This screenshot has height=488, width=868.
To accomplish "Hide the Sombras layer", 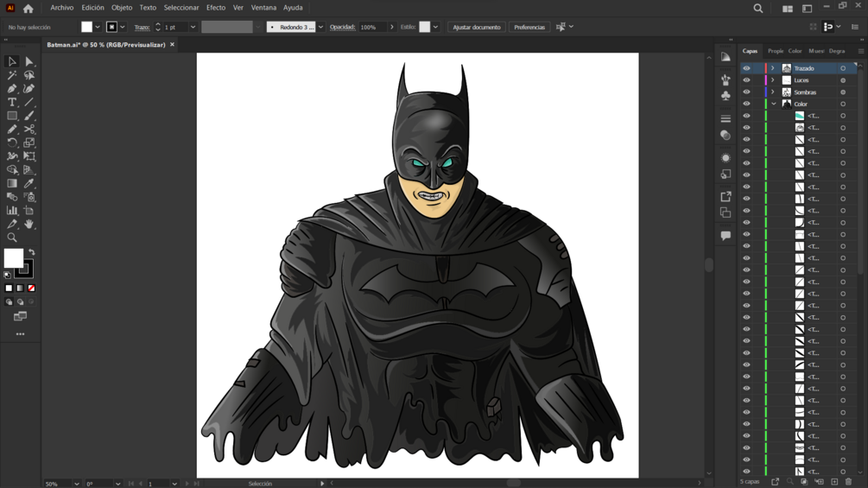I will (747, 92).
